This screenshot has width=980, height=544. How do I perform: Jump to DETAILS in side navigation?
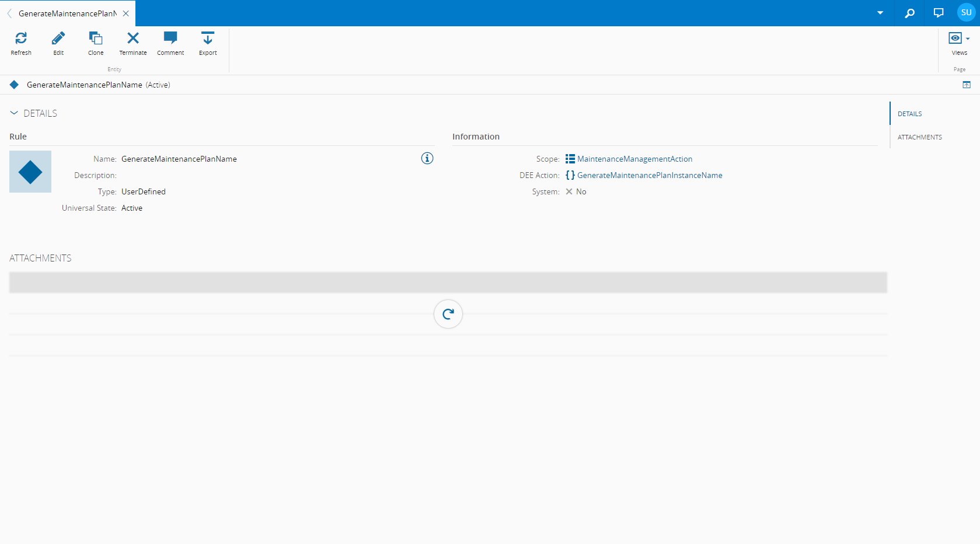coord(909,114)
